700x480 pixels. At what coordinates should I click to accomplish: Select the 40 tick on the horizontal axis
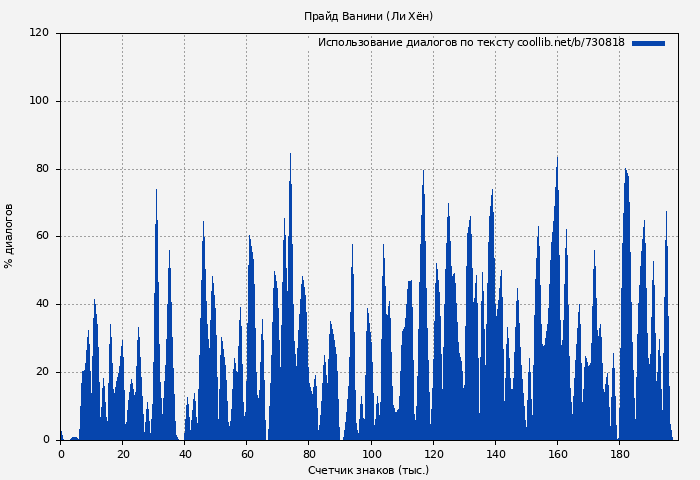185,453
